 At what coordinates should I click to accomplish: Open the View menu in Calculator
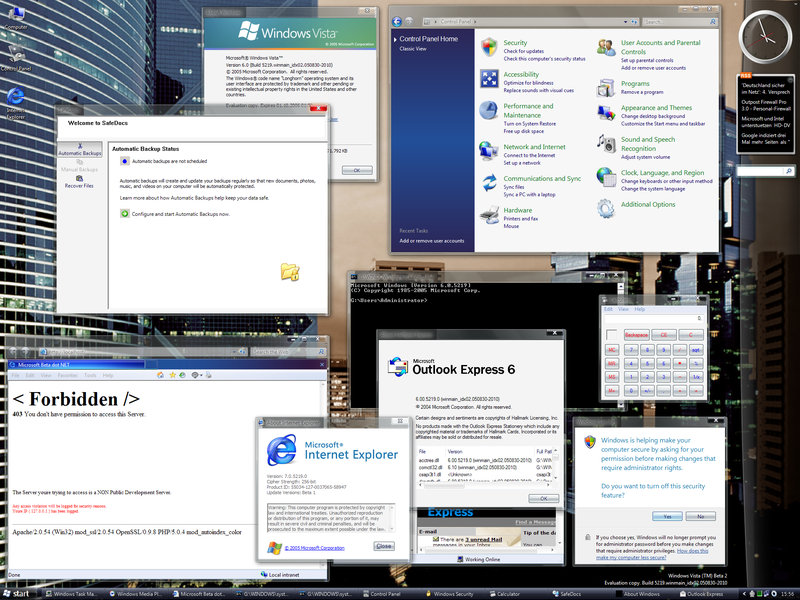[623, 310]
